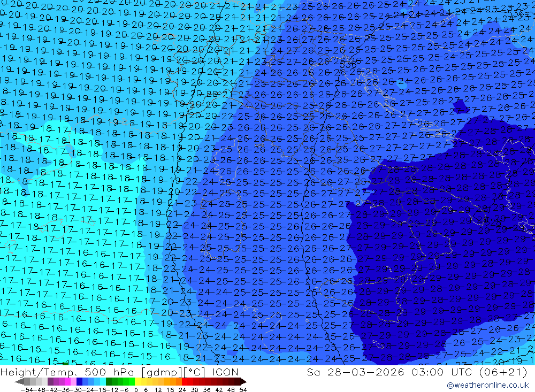Select the bright yellow legend color segment
Viewport: 535px width, 392px height.
click(x=137, y=381)
